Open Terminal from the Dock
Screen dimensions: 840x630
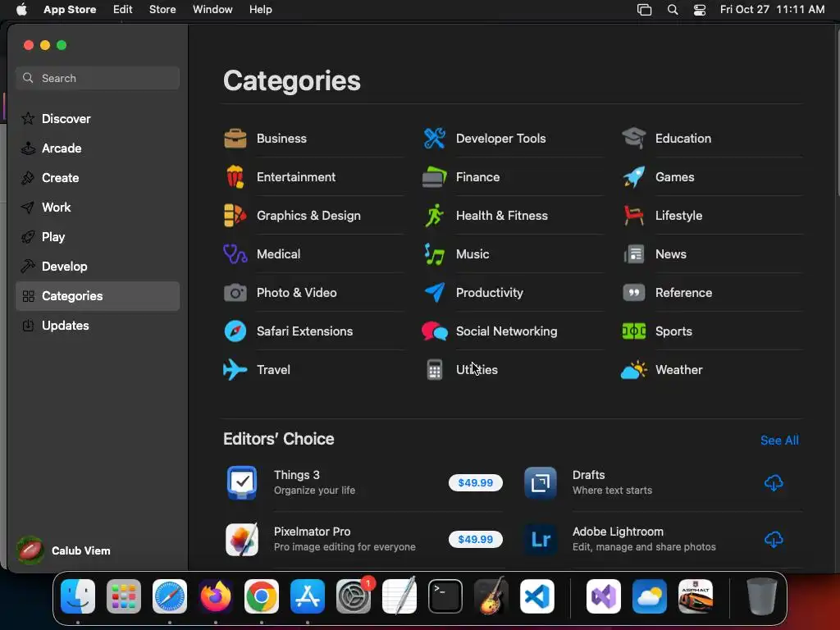click(445, 596)
